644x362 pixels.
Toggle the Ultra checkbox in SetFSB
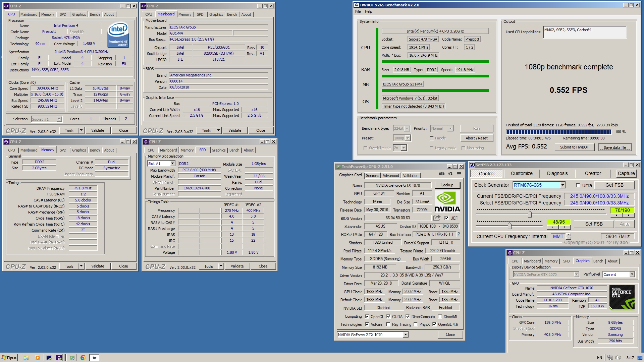pyautogui.click(x=578, y=185)
